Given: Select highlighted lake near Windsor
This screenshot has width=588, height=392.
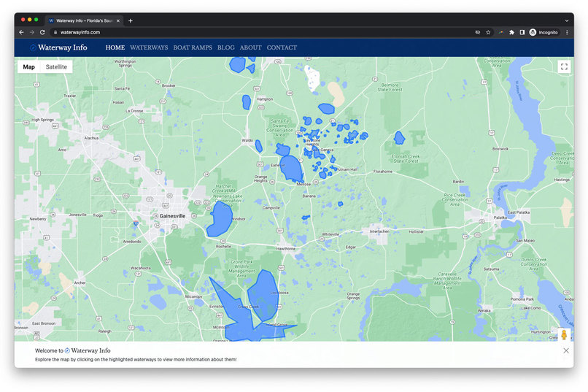Looking at the screenshot, I should click(220, 220).
